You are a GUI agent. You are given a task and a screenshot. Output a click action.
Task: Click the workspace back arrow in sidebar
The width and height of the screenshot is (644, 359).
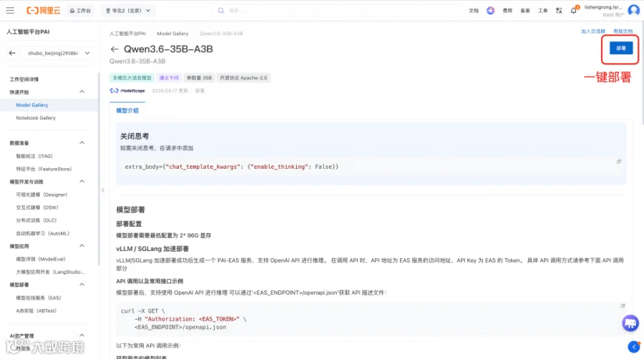tap(12, 53)
